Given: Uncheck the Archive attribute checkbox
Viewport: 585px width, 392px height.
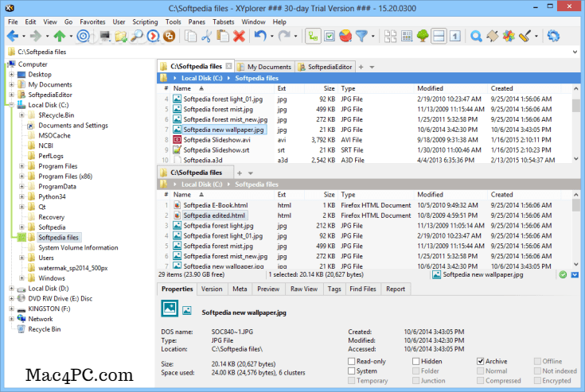Looking at the screenshot, I should tap(480, 361).
